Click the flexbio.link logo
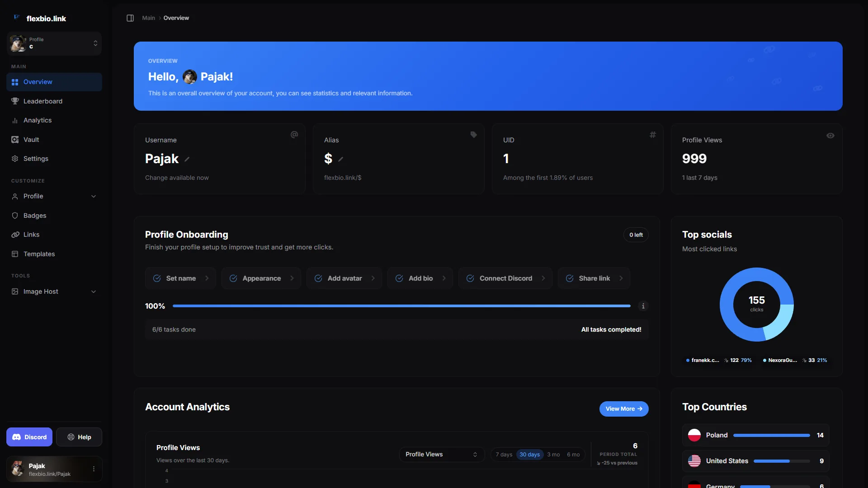This screenshot has height=488, width=868. 40,19
